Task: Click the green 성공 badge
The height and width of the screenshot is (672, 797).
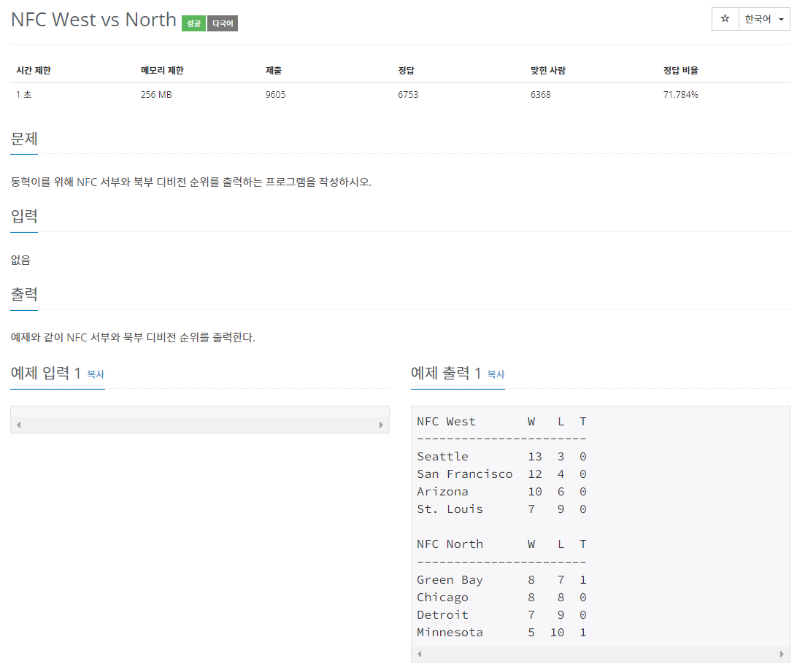Action: (193, 23)
